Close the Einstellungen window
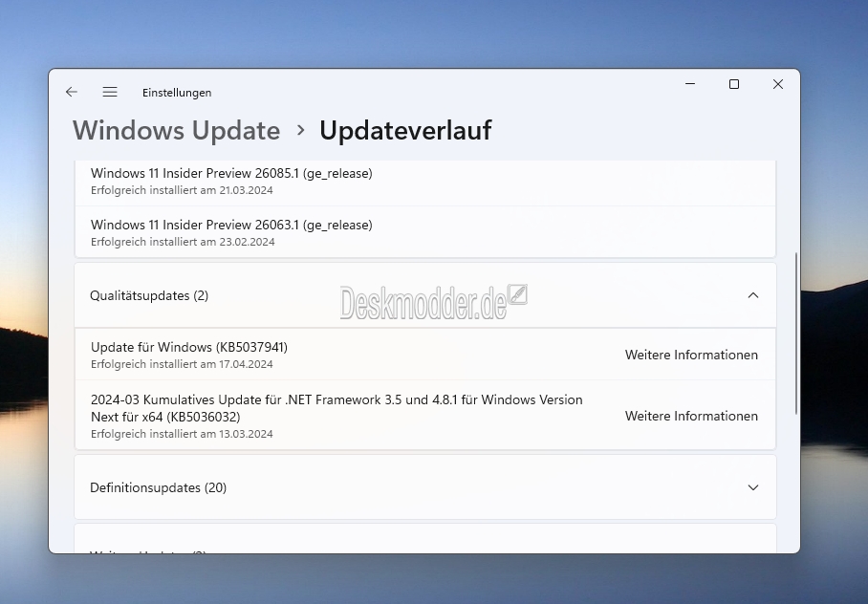The height and width of the screenshot is (604, 868). (778, 84)
